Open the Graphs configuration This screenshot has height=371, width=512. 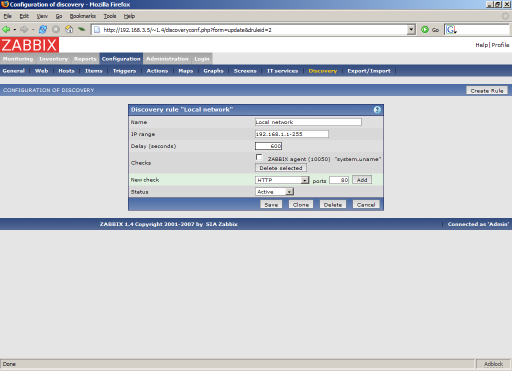[213, 71]
